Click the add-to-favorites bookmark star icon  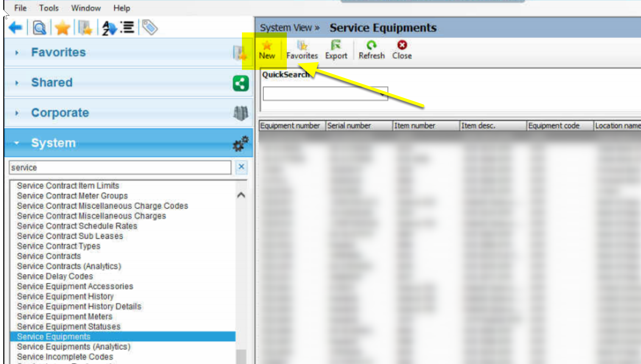85,28
